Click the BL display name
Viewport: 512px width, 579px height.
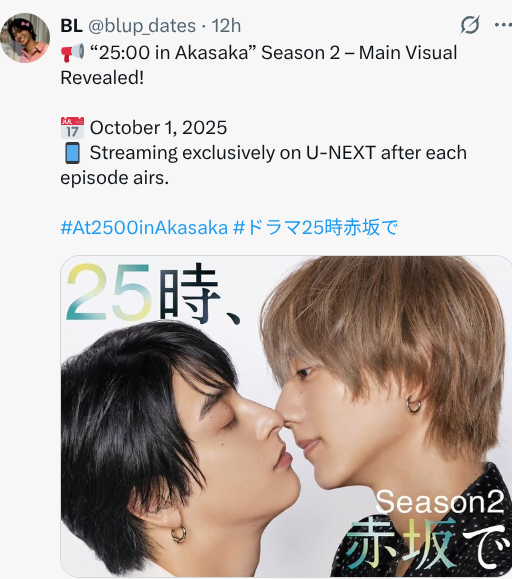click(x=71, y=26)
